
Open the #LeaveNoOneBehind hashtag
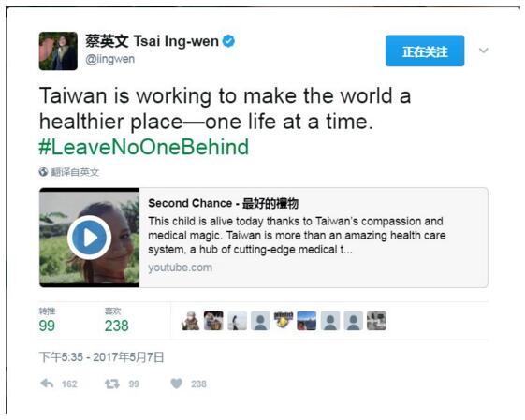coord(144,147)
